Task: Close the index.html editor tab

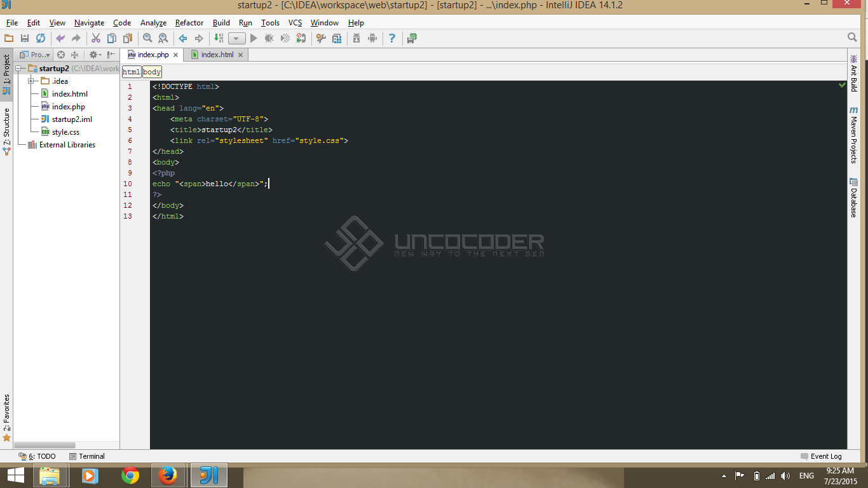Action: (241, 55)
